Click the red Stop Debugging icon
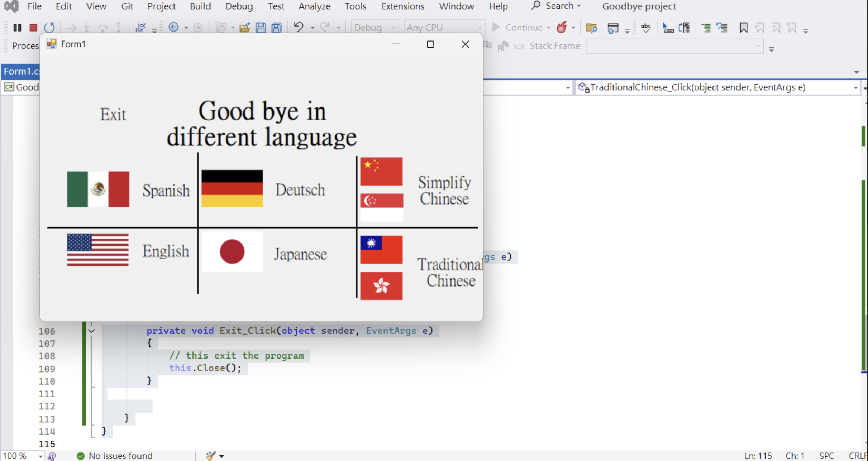This screenshot has height=461, width=868. point(33,28)
